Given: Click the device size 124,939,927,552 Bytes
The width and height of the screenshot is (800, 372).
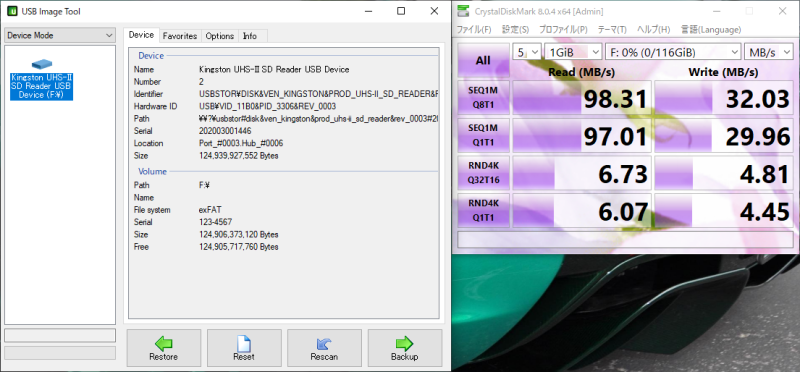Looking at the screenshot, I should [238, 156].
